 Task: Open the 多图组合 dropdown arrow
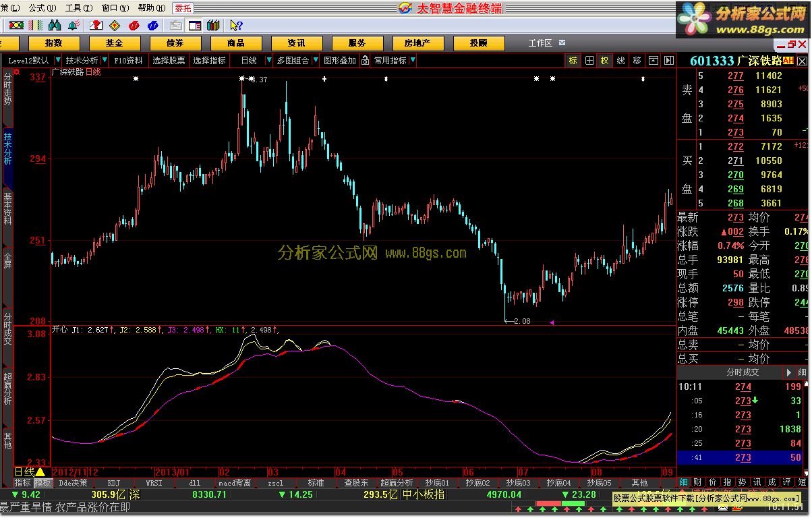coord(315,60)
